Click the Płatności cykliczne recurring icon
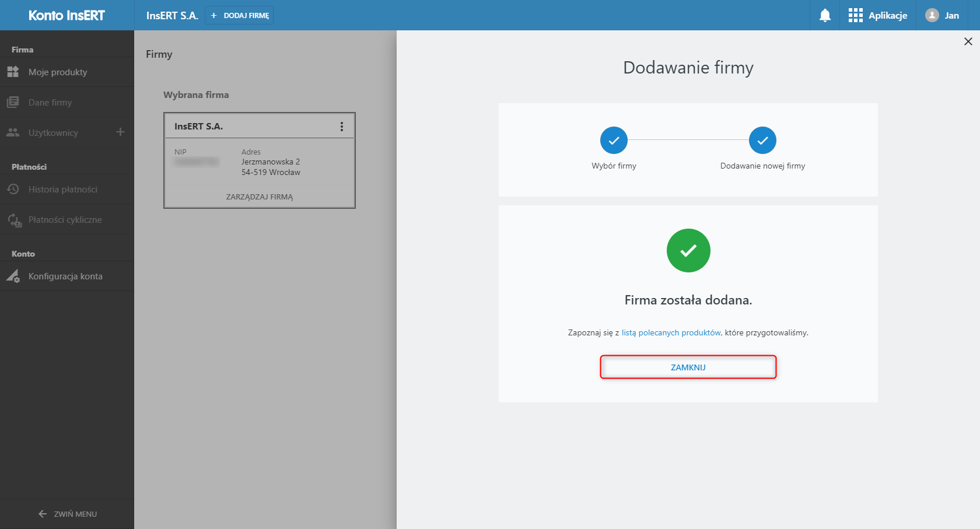Viewport: 980px width, 529px height. (14, 220)
